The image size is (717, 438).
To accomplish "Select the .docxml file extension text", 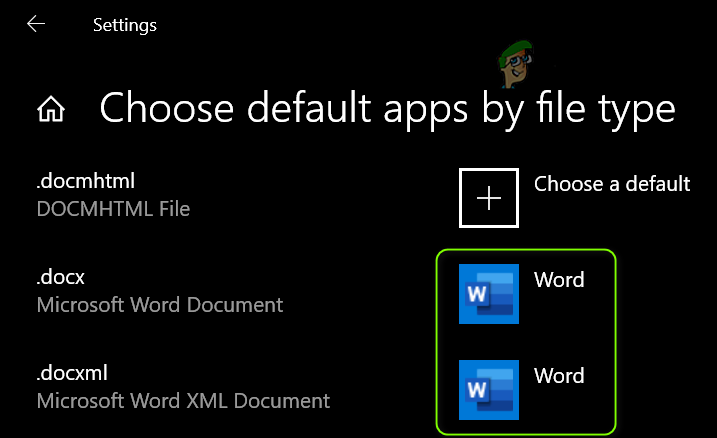I will 72,373.
